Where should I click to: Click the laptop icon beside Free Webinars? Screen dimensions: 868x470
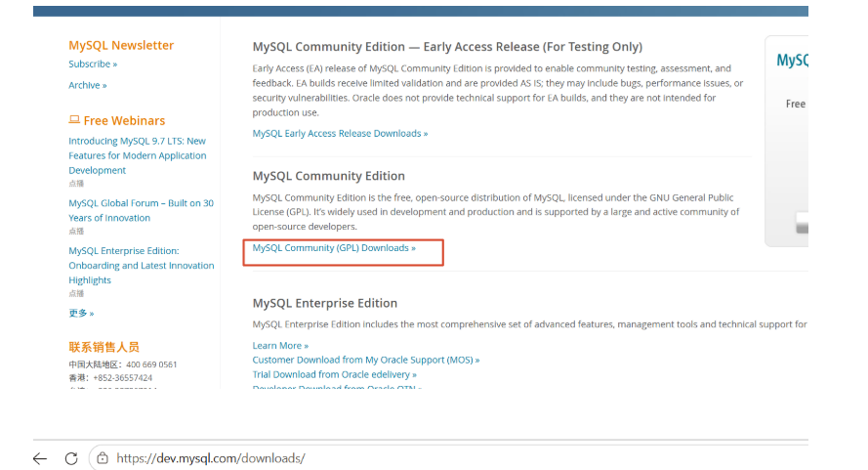[74, 120]
